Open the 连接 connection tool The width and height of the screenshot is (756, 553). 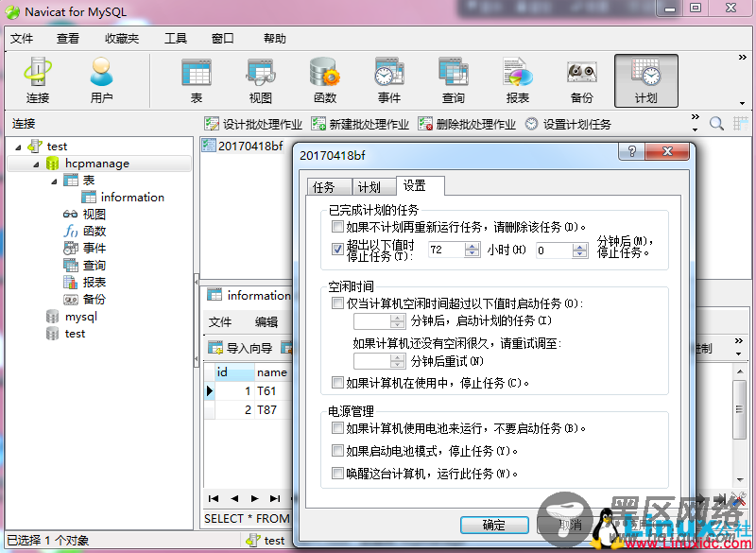click(x=38, y=80)
